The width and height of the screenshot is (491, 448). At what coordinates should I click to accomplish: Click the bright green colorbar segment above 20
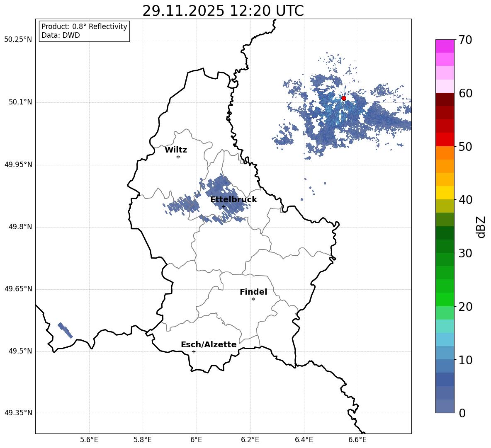click(445, 299)
